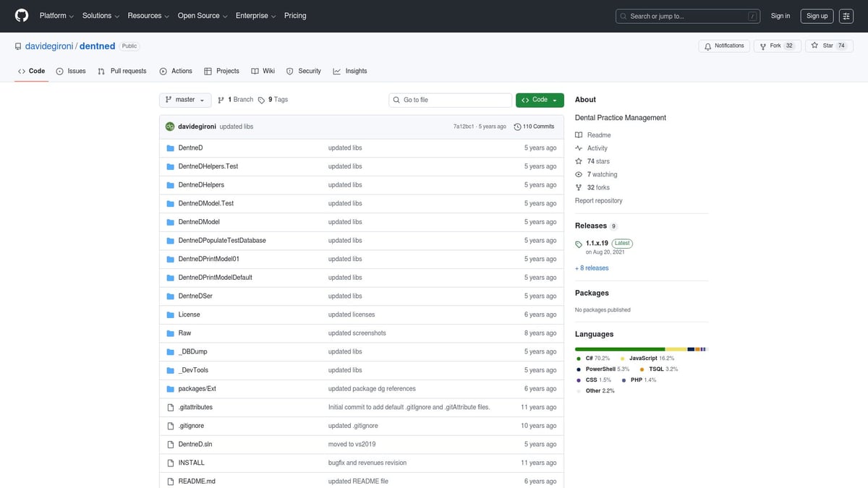
Task: Click the GitHub logo icon
Action: tap(22, 16)
